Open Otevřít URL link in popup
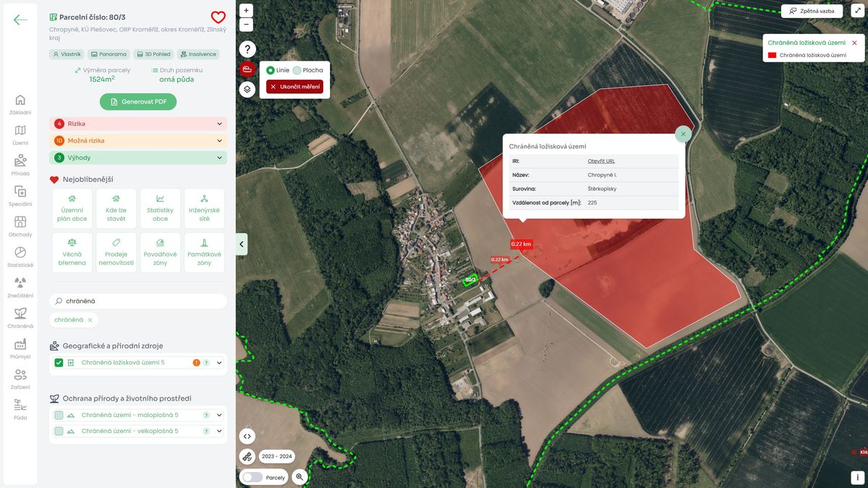The width and height of the screenshot is (868, 488). (x=601, y=161)
